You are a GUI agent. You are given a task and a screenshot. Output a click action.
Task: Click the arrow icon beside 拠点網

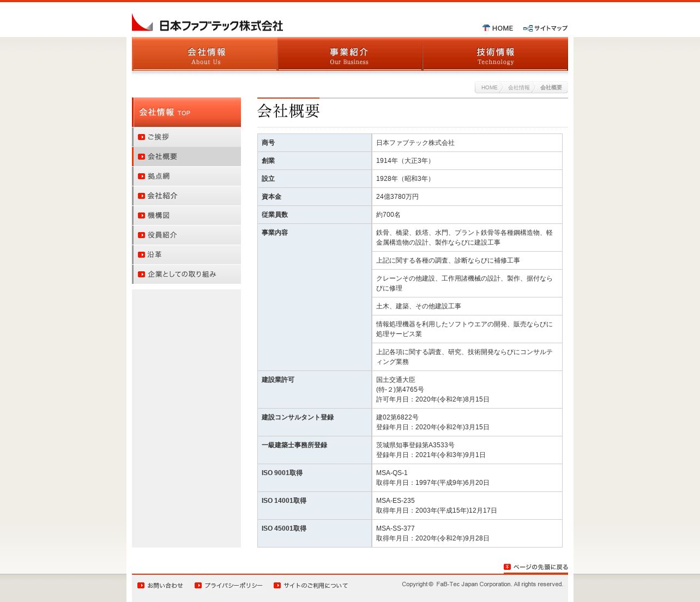click(x=142, y=177)
